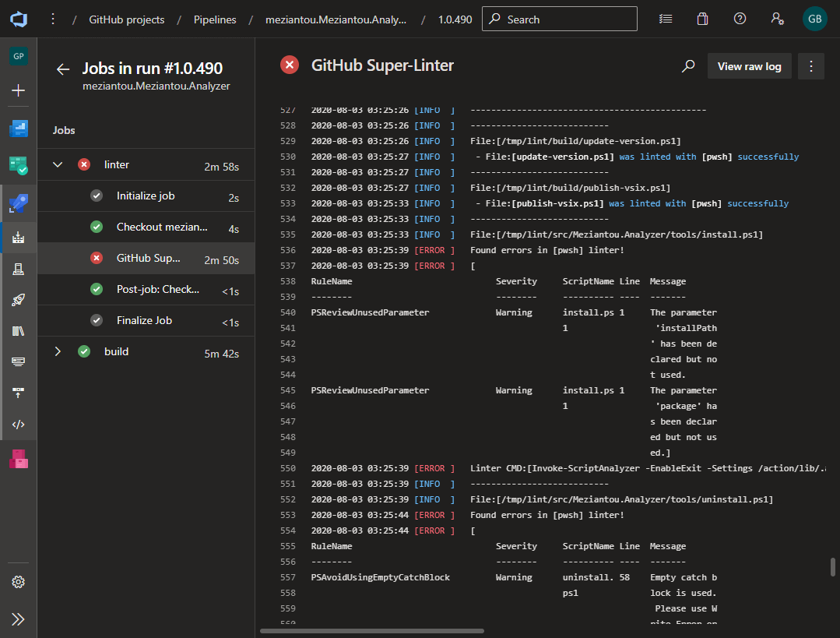Screen dimensions: 840x638
Task: Click the top Search input field
Action: coord(559,19)
